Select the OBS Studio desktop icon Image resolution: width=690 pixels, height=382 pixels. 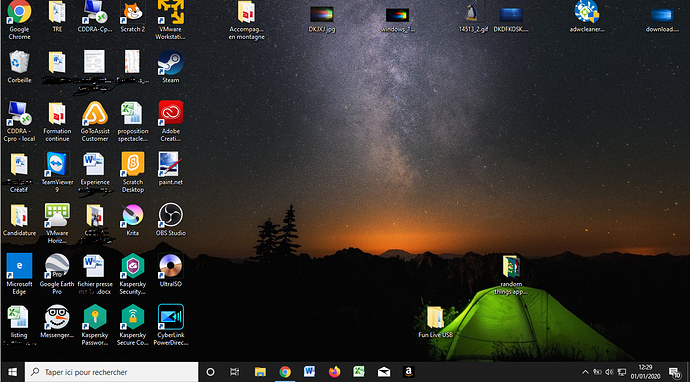pyautogui.click(x=170, y=219)
